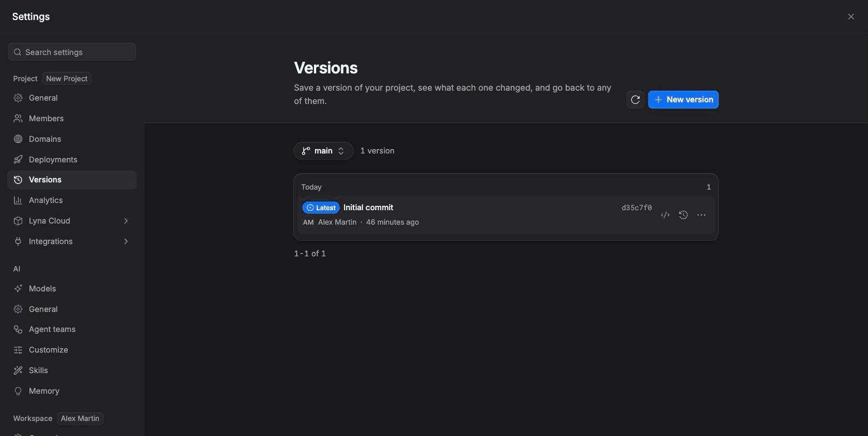Click the Integrations plug icon
868x436 pixels.
18,241
